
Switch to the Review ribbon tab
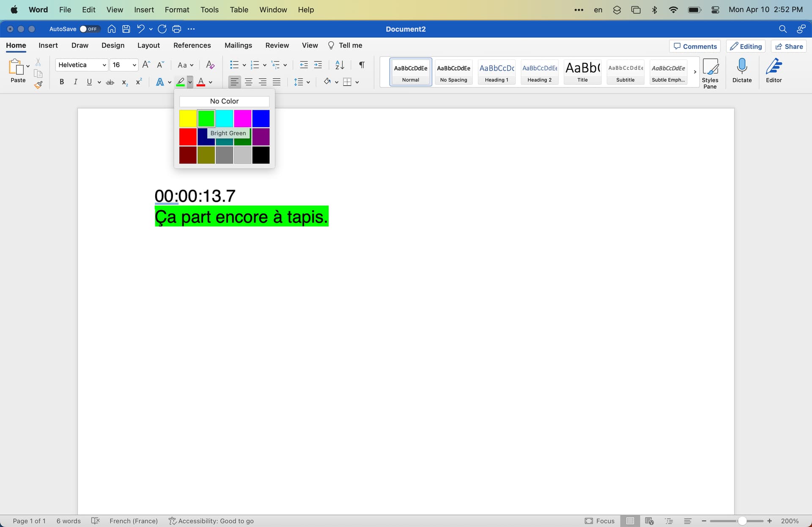click(x=277, y=45)
